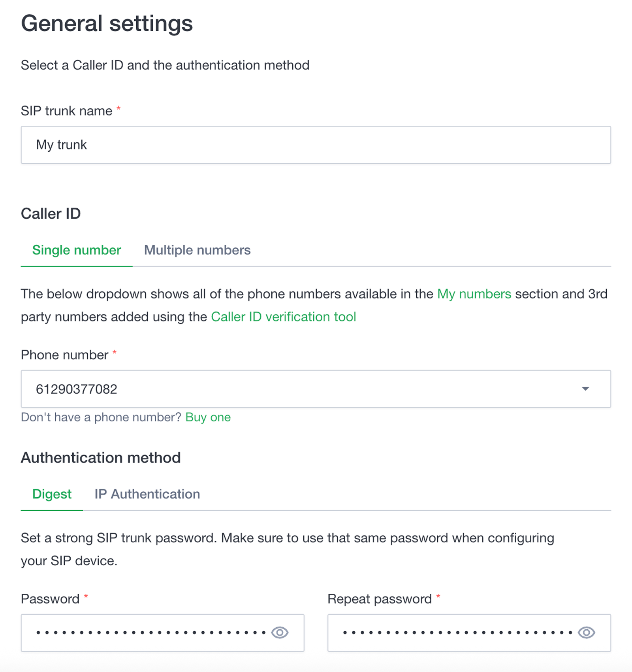Select the IP Authentication tab

coord(147,494)
